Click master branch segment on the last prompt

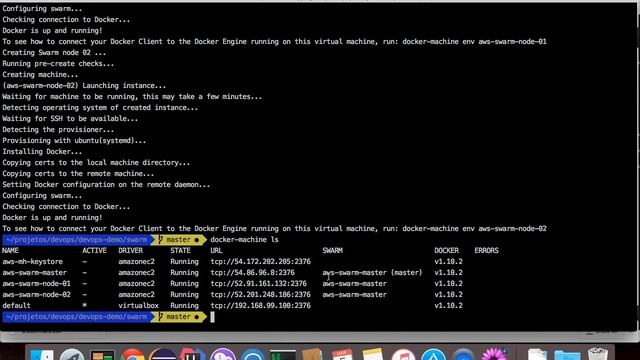pos(178,317)
